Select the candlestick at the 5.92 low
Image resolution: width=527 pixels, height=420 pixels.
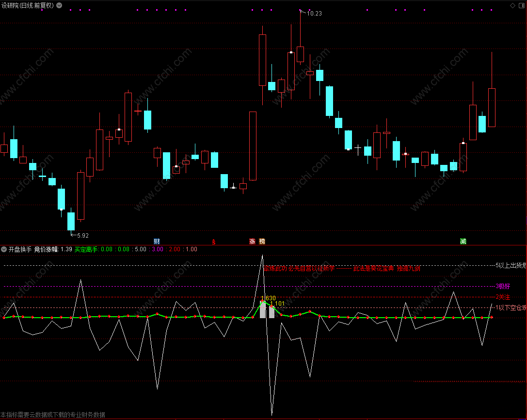click(71, 221)
